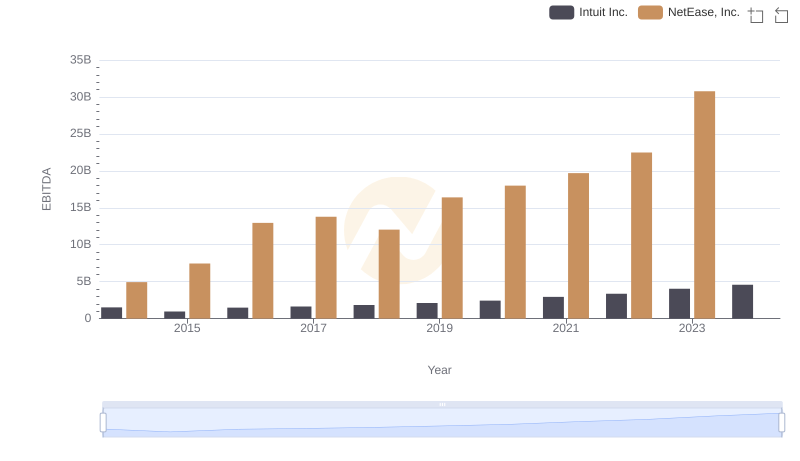Click the 10B y-axis label
The image size is (800, 461).
81,244
